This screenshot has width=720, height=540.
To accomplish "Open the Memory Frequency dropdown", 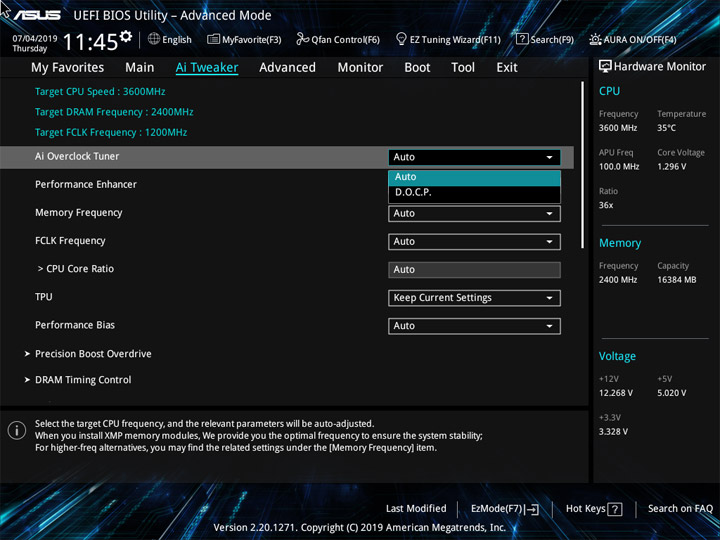I will click(474, 214).
